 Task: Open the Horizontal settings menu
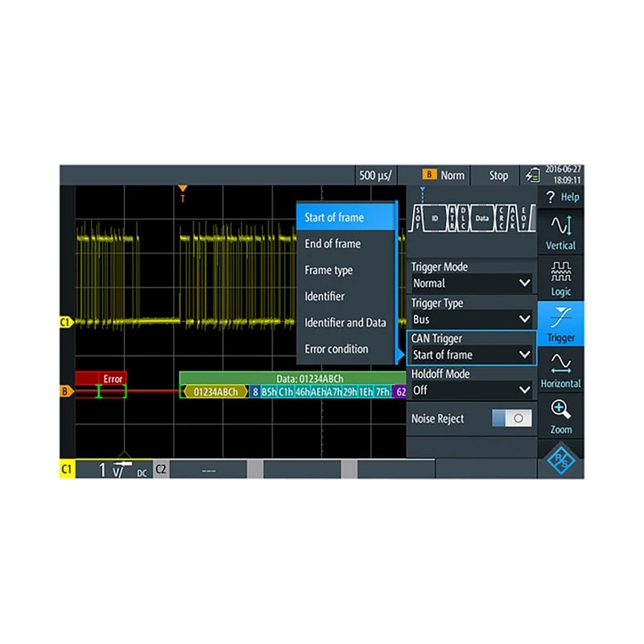pos(560,370)
